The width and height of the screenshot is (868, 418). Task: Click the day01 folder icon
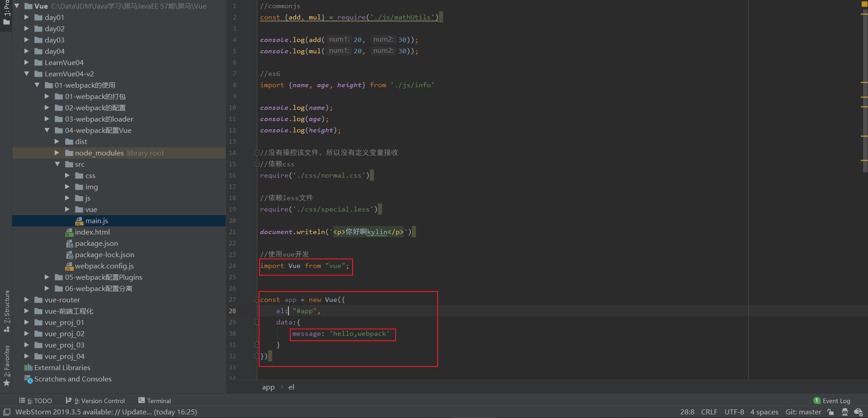pyautogui.click(x=38, y=18)
